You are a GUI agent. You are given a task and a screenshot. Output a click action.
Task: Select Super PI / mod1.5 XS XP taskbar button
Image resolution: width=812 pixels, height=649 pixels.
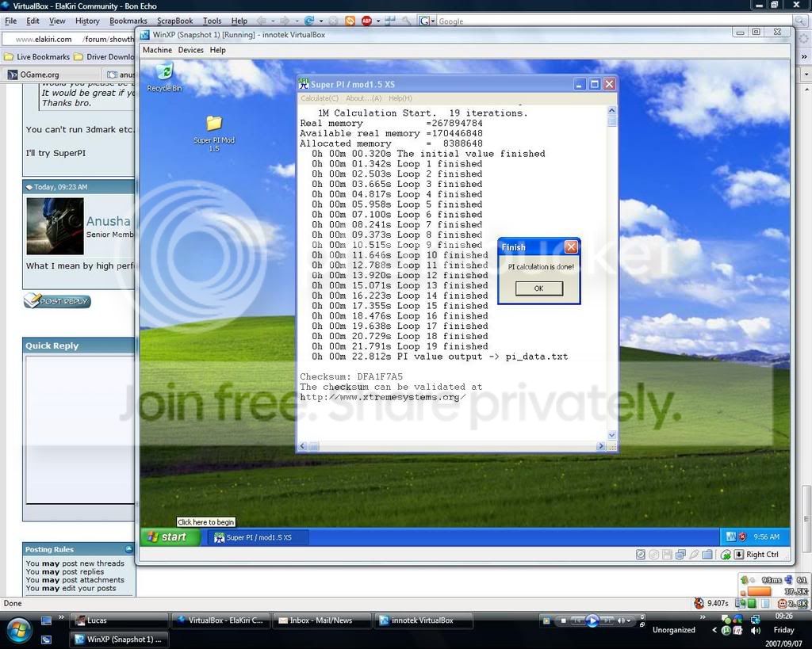tap(258, 537)
